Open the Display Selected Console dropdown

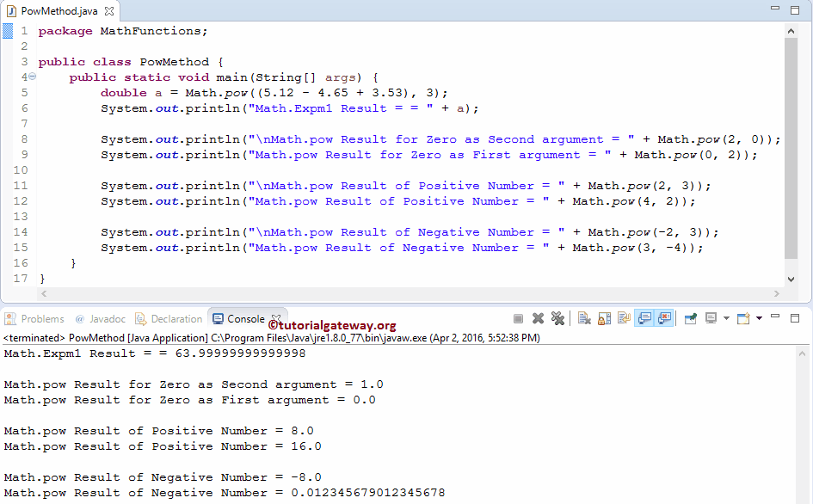726,317
